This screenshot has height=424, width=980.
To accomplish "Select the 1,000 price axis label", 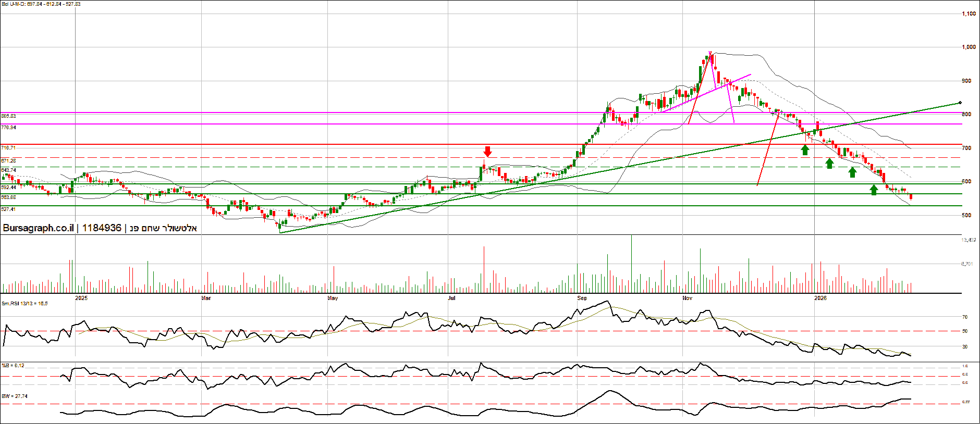I will tap(969, 47).
